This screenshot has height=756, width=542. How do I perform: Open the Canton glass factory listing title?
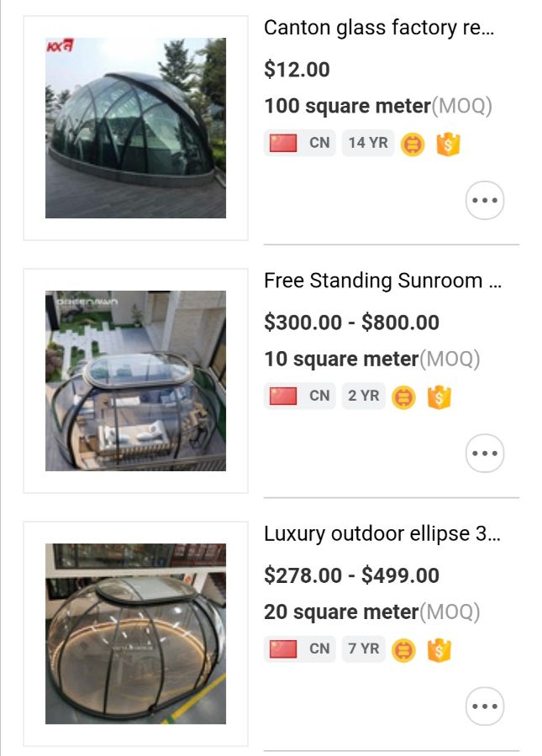380,28
